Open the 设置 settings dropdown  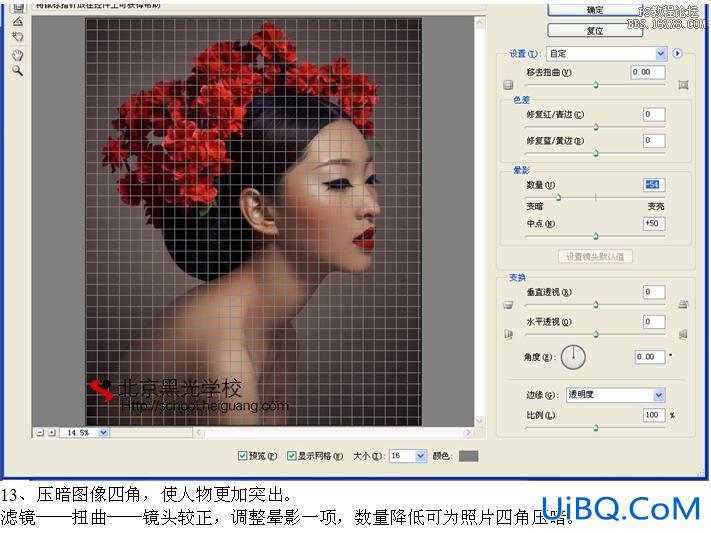pyautogui.click(x=606, y=54)
